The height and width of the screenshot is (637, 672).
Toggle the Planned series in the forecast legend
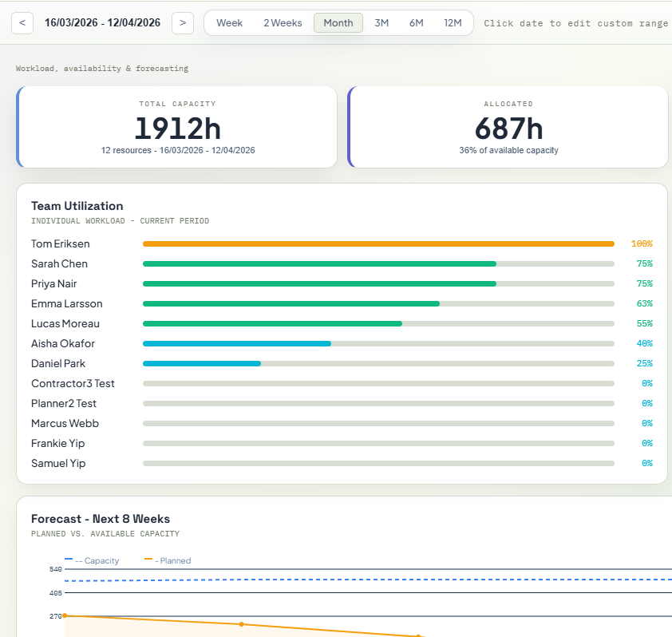point(168,560)
